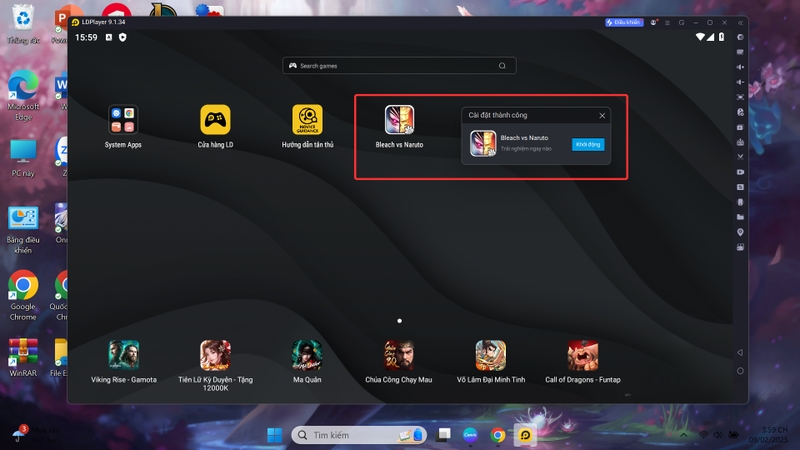
Task: Click the home page indicator dot
Action: pyautogui.click(x=399, y=321)
